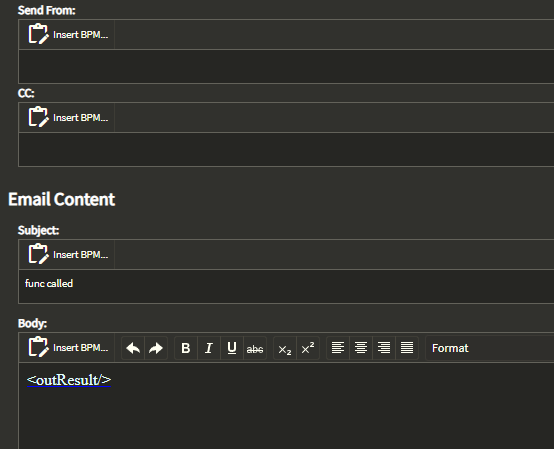Align body text left

pyautogui.click(x=338, y=348)
